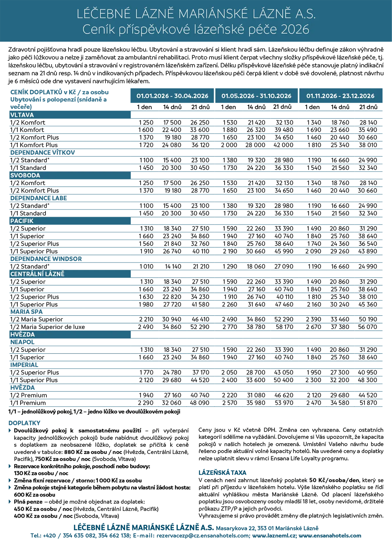Click the PACIFIK hotel heading
The image size is (392, 540).
tap(22, 221)
